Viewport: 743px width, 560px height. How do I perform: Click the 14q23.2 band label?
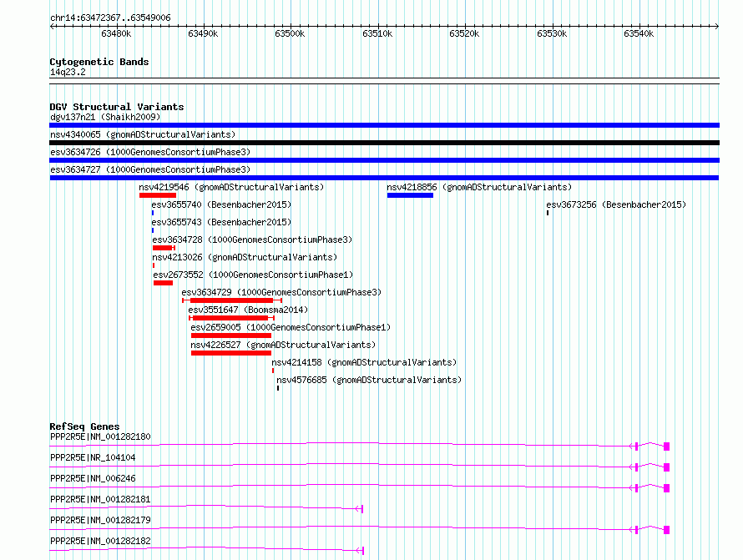pos(68,72)
